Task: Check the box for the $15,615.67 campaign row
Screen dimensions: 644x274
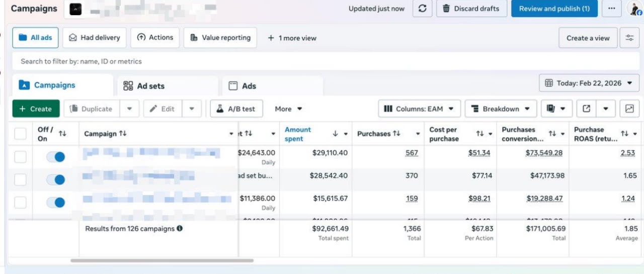Action: (20, 203)
